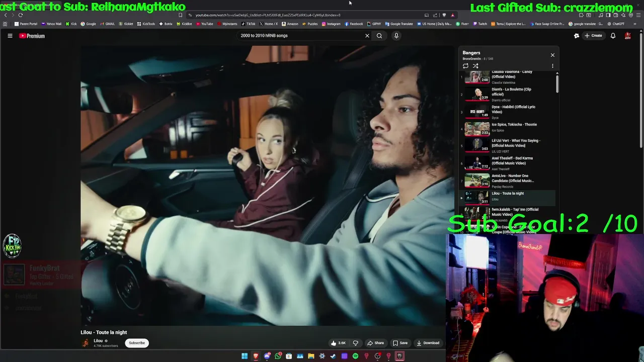Subscribe to the Lilou channel

136,343
